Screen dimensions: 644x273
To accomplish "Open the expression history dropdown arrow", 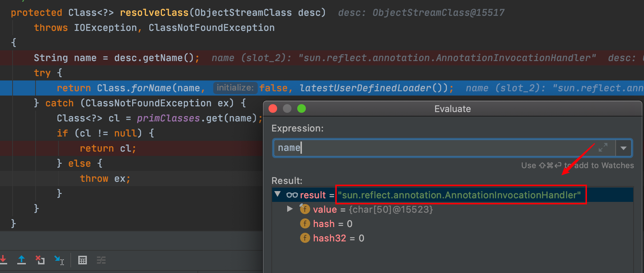I will tap(624, 148).
